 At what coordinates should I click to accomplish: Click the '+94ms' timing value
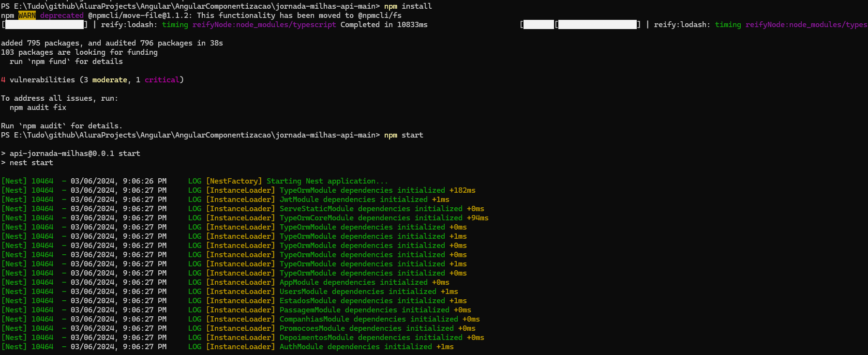(x=478, y=218)
